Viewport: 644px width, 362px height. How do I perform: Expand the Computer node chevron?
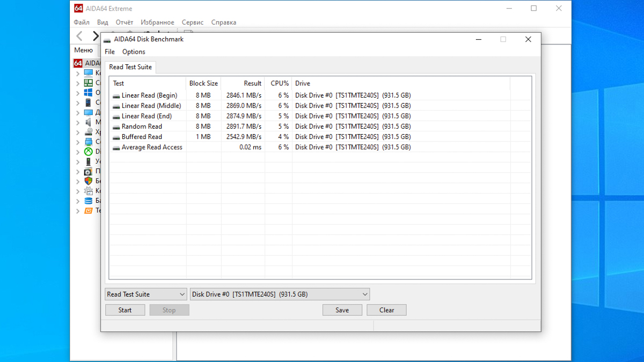(78, 73)
